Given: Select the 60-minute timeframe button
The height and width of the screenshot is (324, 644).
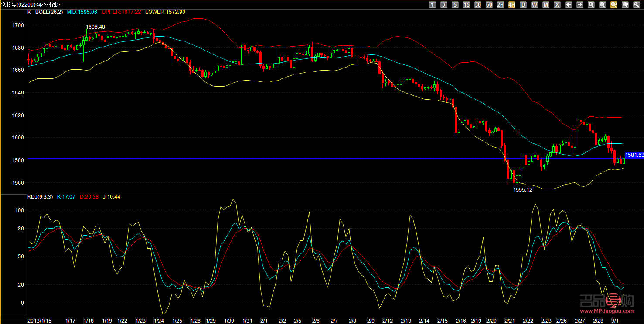Looking at the screenshot, I should 489,5.
